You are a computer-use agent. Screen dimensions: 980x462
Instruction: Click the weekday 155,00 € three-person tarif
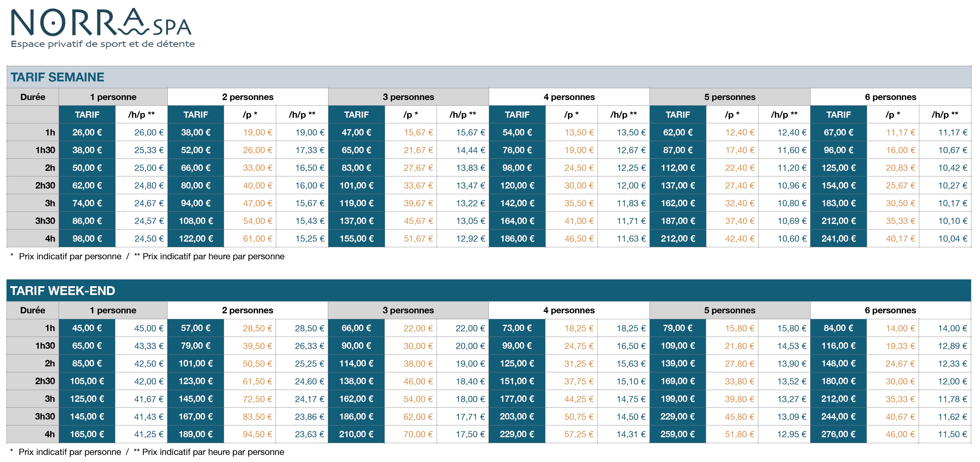point(356,239)
